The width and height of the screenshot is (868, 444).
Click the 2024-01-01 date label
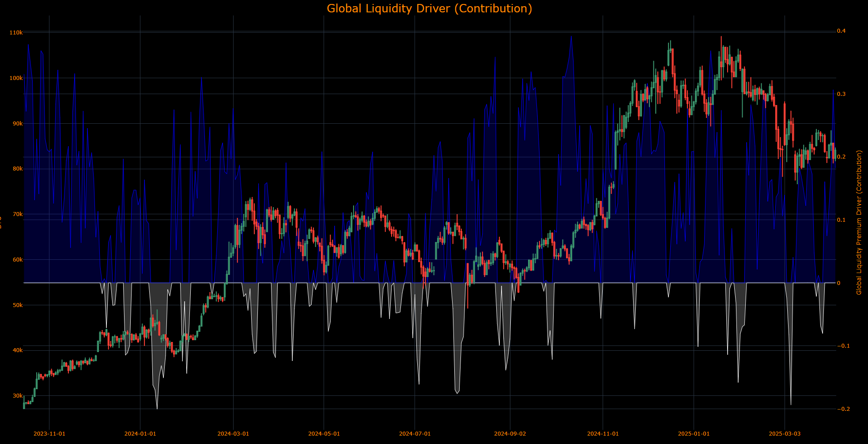pyautogui.click(x=140, y=434)
